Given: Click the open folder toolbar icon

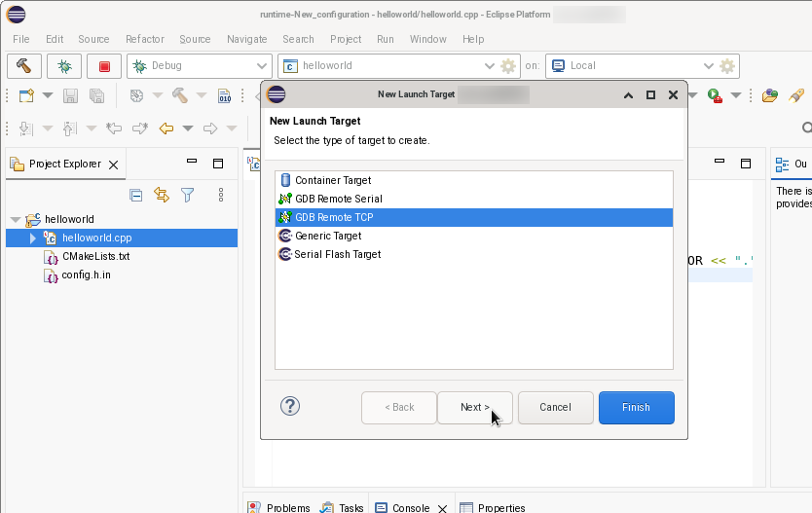Looking at the screenshot, I should point(770,95).
